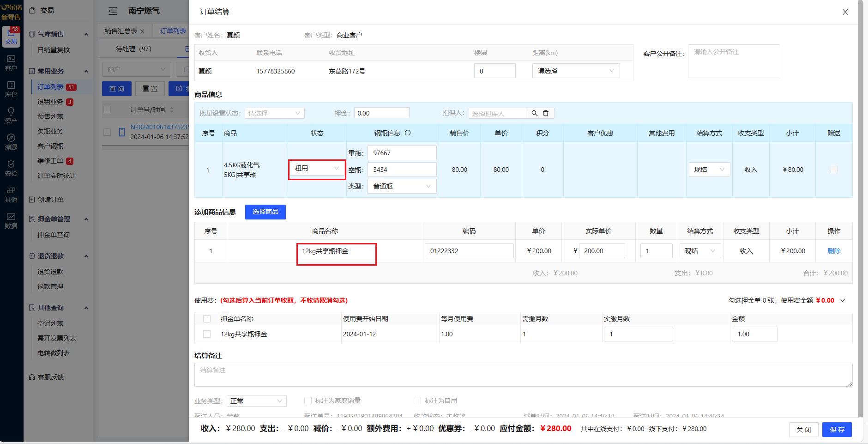This screenshot has height=444, width=868.
Task: Open the 现结 dropdown in product row
Action: pyautogui.click(x=709, y=170)
